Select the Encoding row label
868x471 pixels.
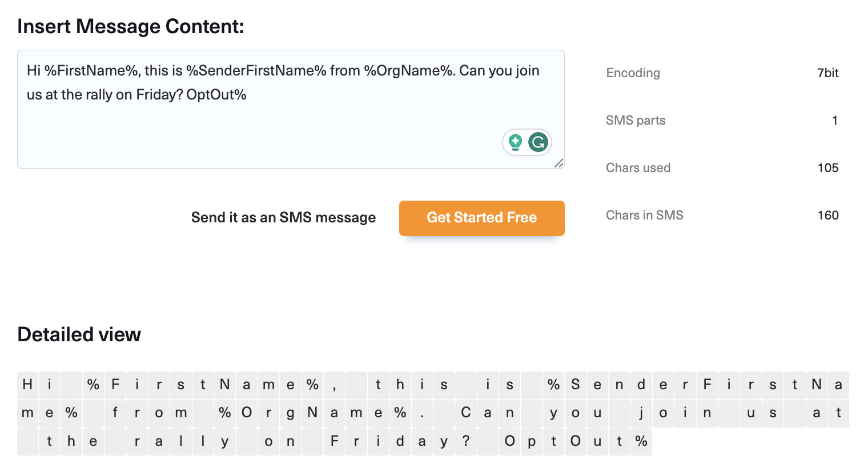coord(633,73)
